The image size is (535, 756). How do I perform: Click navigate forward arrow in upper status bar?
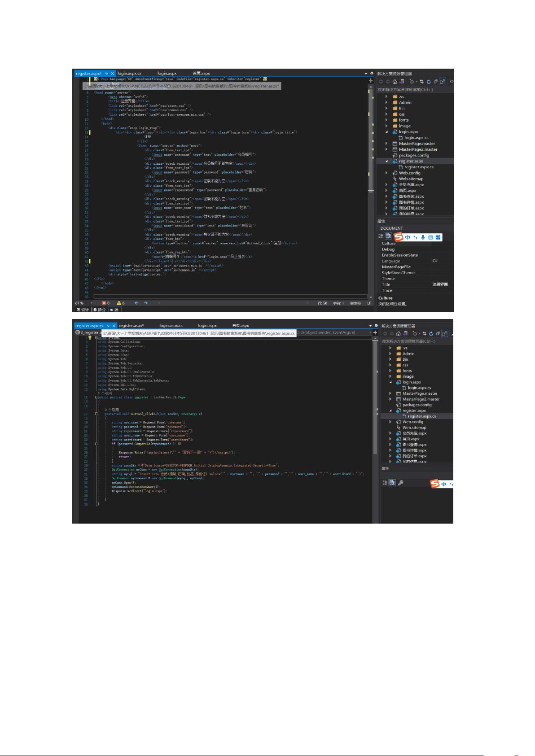click(x=145, y=303)
